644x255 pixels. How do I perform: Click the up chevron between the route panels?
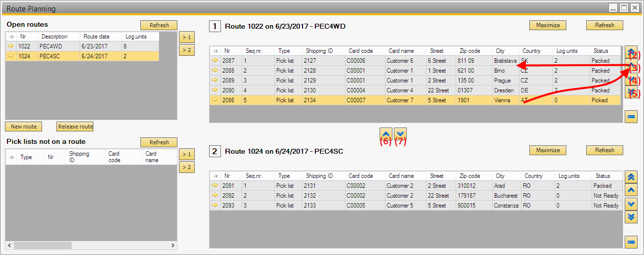coord(386,133)
